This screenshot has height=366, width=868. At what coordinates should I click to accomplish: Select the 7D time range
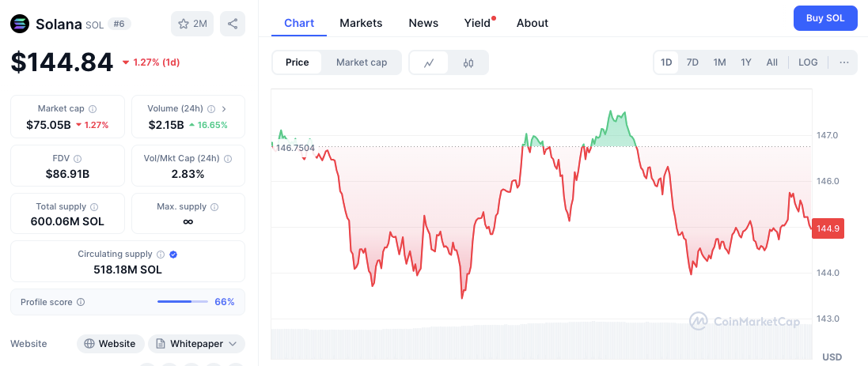[x=692, y=62]
